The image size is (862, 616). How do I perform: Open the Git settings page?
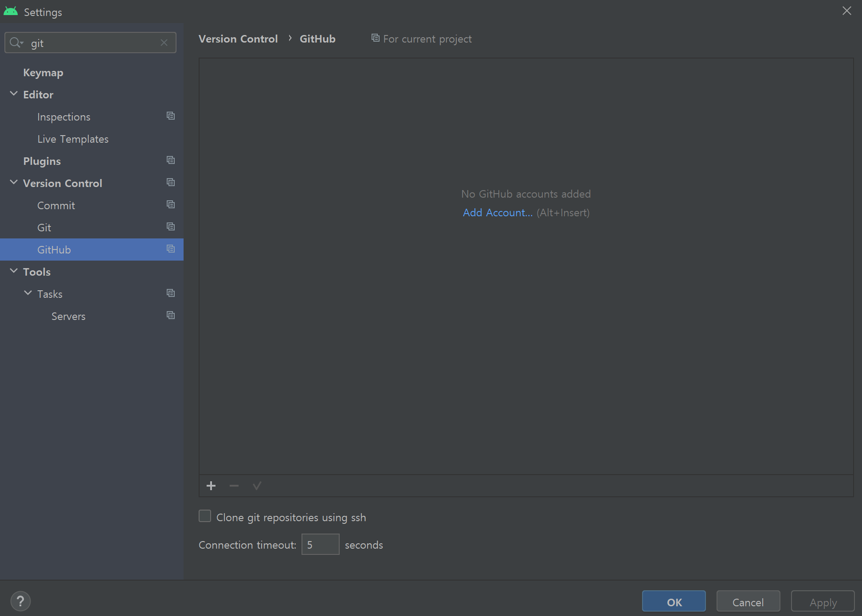point(44,228)
